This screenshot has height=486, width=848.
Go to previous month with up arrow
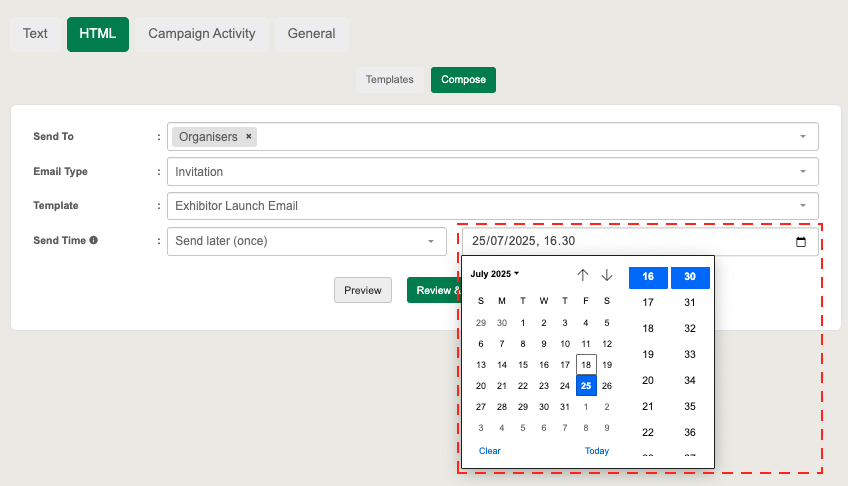pyautogui.click(x=583, y=275)
